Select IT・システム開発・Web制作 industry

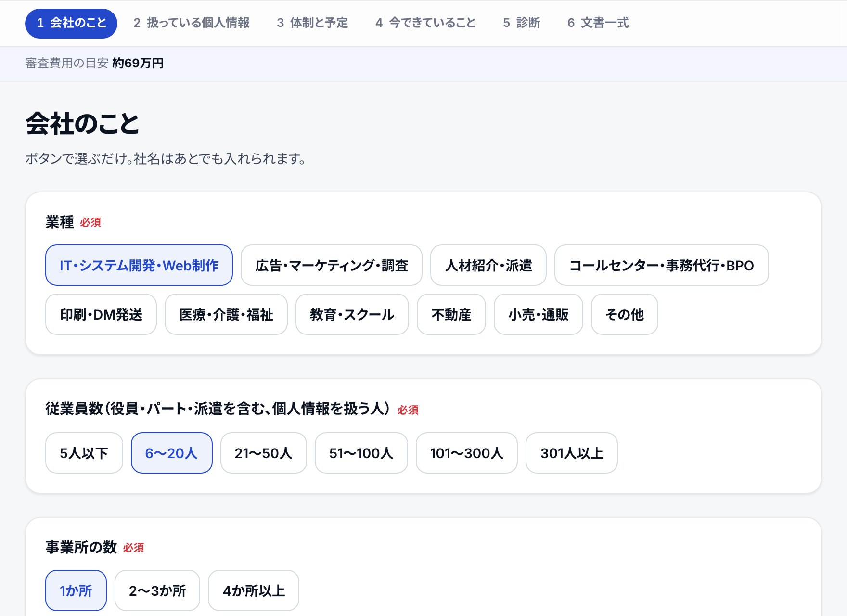coord(139,265)
